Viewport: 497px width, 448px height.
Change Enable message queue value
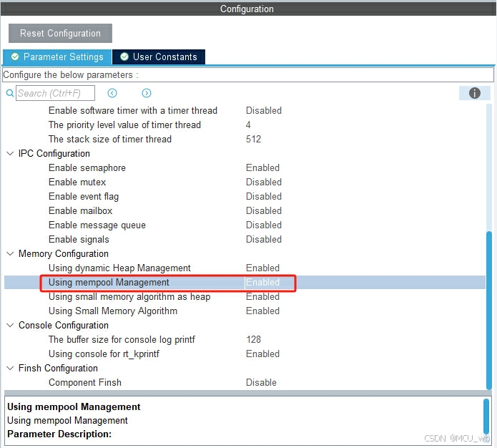point(264,225)
